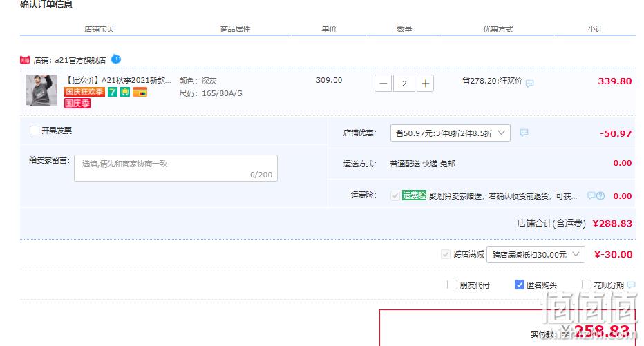Image resolution: width=644 pixels, height=346 pixels.
Task: Open the blue Wangwang chat icon beside a21官方旗舰店
Action: pos(116,59)
